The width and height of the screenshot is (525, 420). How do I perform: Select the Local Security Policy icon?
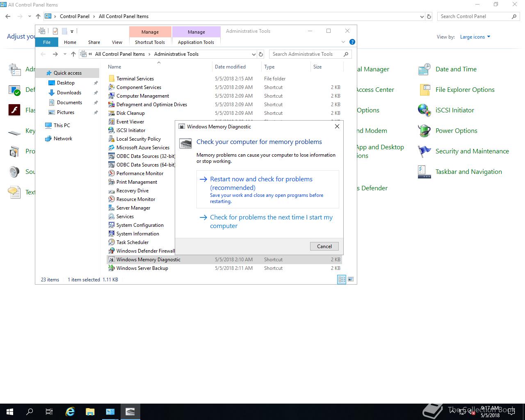[x=111, y=139]
